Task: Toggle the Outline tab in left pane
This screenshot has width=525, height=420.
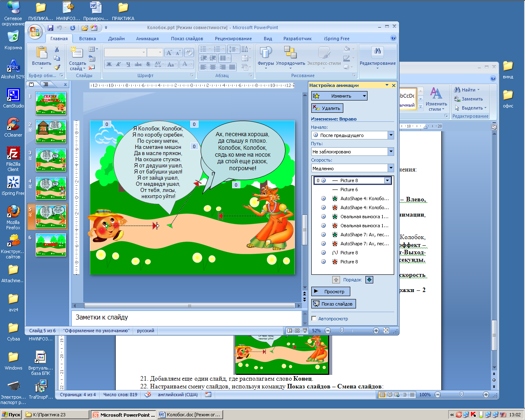Action: [46, 84]
